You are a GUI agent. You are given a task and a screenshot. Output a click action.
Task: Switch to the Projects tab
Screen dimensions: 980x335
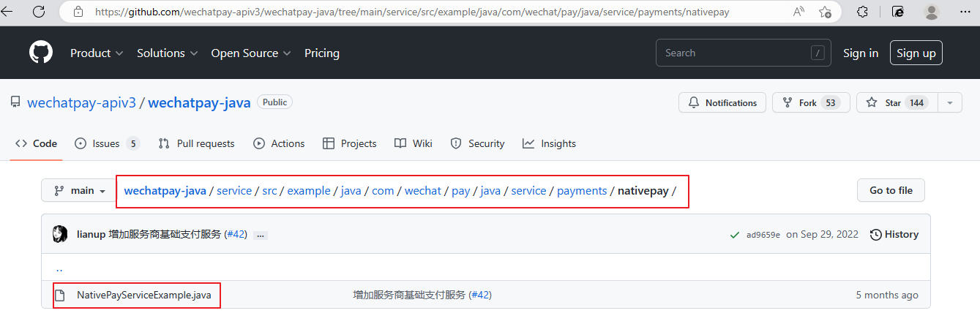349,143
